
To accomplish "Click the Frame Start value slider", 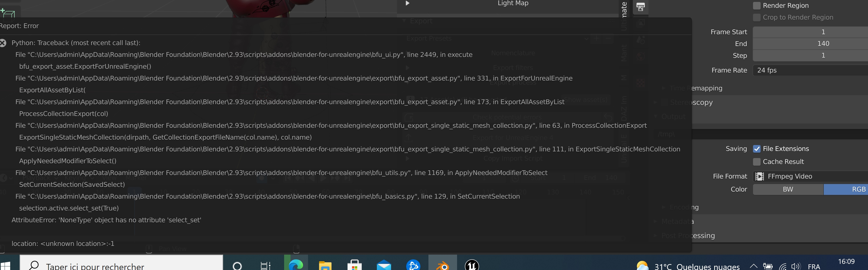I will pyautogui.click(x=809, y=32).
